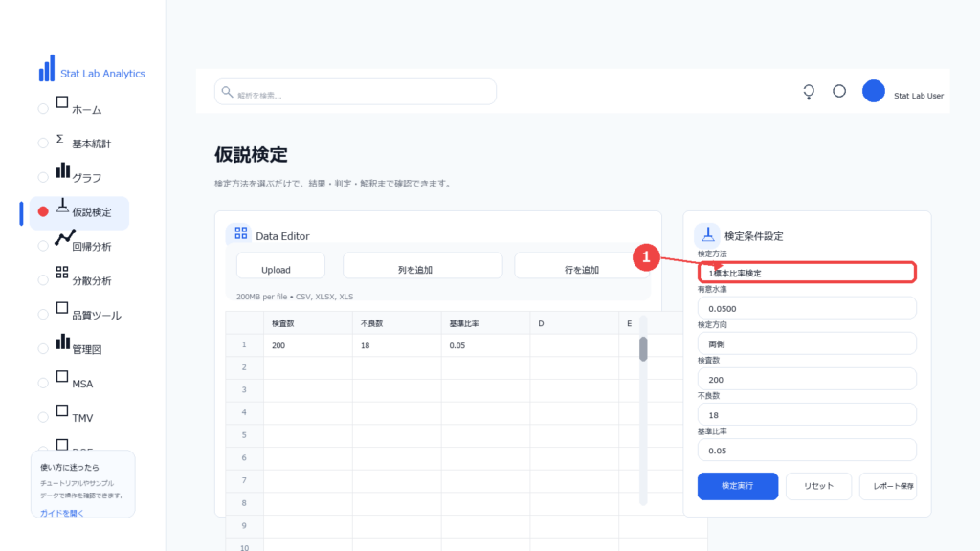Click the Stat Lab Analytics bar chart logo
This screenshot has width=980, height=551.
point(47,68)
